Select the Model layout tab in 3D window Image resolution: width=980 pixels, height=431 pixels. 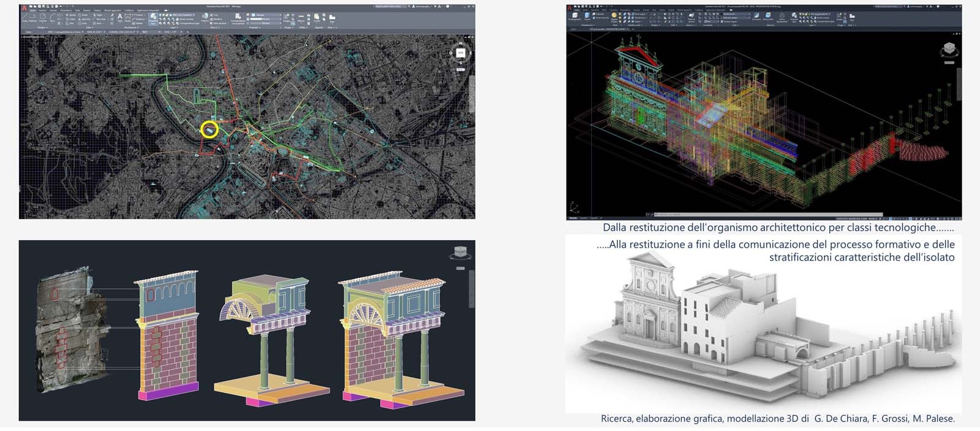coord(574,217)
